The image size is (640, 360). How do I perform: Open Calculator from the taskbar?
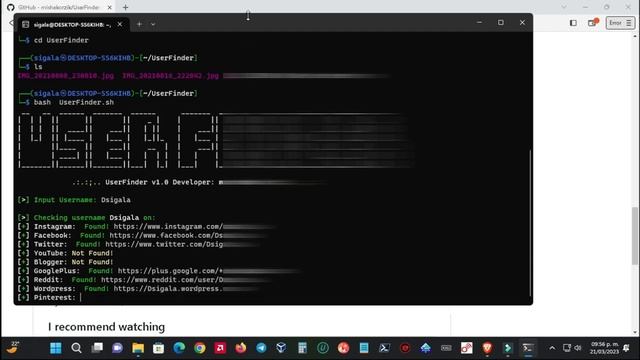point(302,348)
